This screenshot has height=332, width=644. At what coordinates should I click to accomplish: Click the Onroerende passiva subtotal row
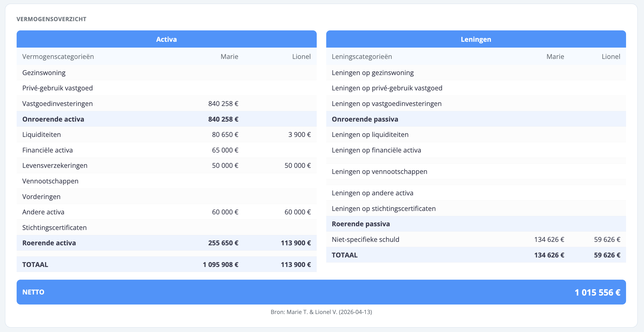pyautogui.click(x=365, y=119)
